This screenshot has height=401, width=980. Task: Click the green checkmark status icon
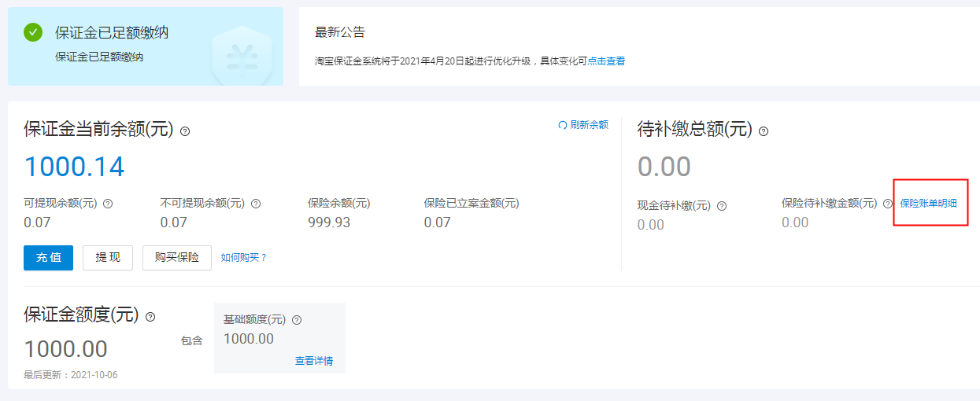click(x=33, y=32)
